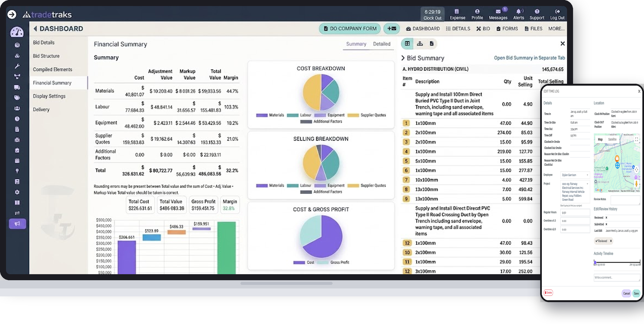644x324 pixels.
Task: Click the price tag icon in sidebar
Action: pyautogui.click(x=17, y=98)
